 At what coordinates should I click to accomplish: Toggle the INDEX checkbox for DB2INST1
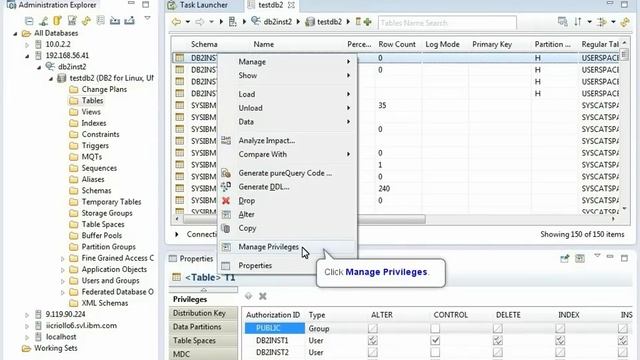[x=560, y=340]
